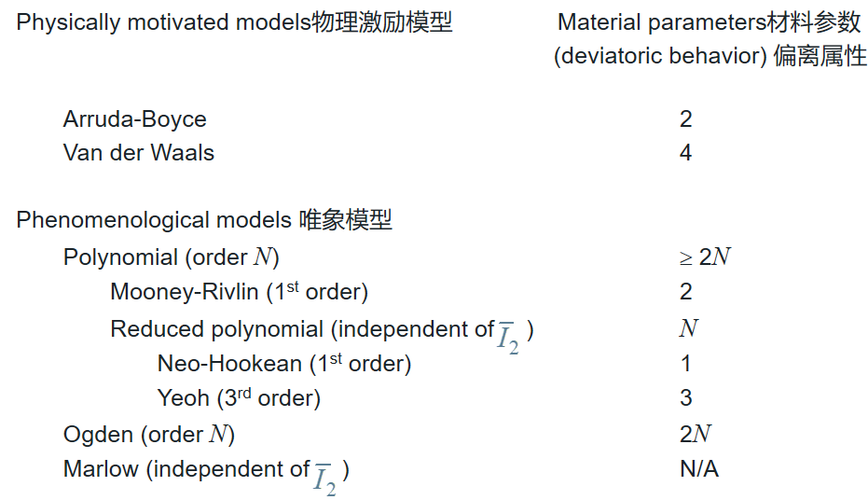Click the value 4 for Van der Waals
Screen dimensions: 868x500
tap(686, 153)
